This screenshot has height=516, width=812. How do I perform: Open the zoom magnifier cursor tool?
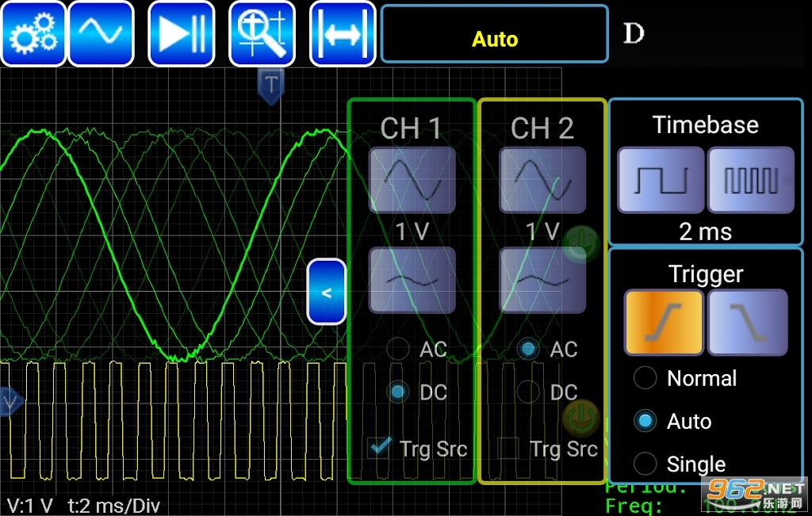pyautogui.click(x=262, y=33)
